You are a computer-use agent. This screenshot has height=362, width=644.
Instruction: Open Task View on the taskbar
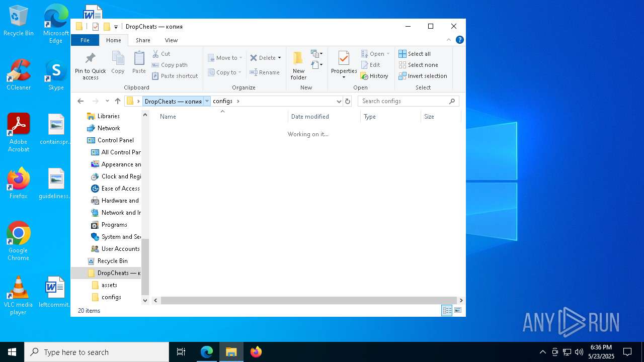(x=181, y=352)
